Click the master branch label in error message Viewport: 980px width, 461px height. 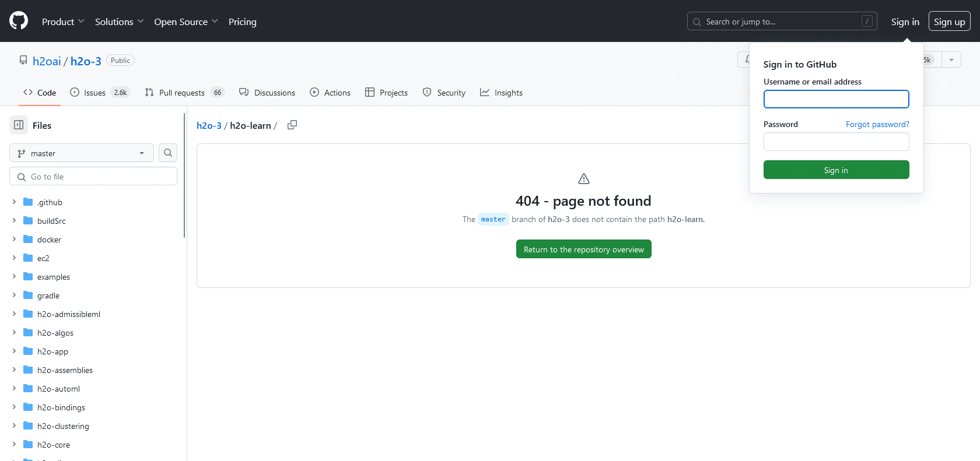tap(494, 219)
